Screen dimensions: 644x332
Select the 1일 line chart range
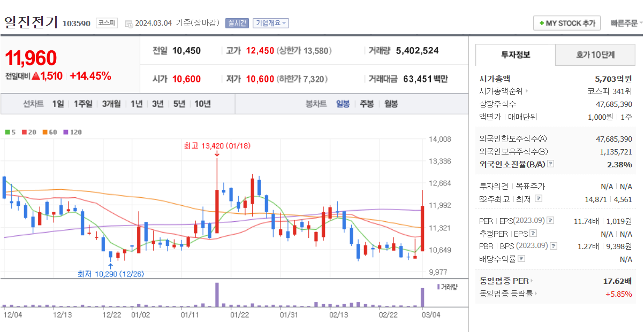tap(58, 104)
